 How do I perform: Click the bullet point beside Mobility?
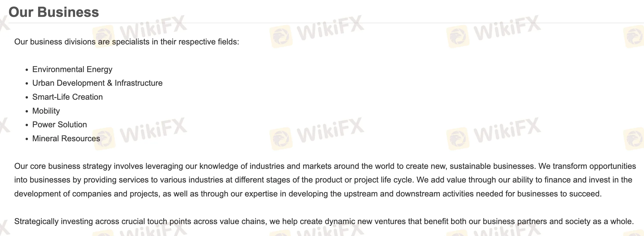point(27,112)
